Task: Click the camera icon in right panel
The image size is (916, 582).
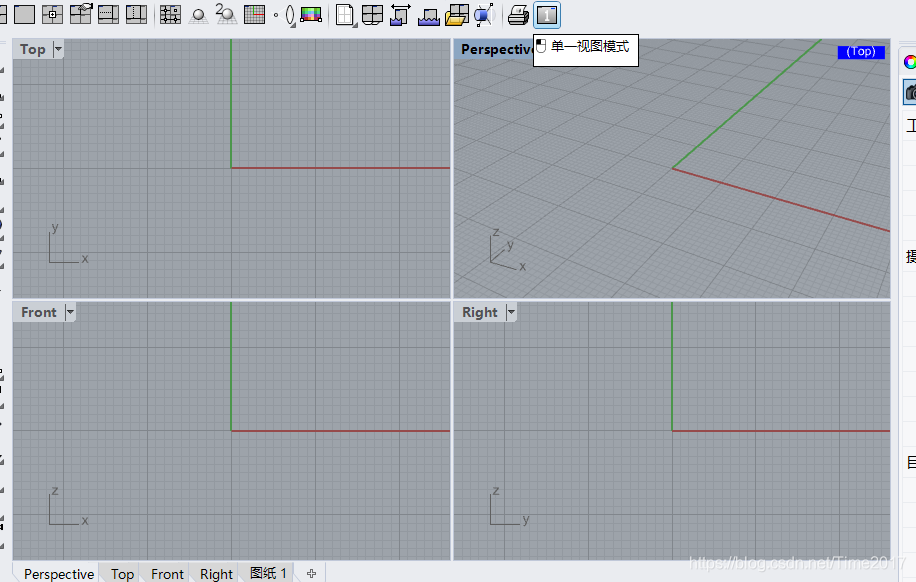Action: (x=910, y=92)
